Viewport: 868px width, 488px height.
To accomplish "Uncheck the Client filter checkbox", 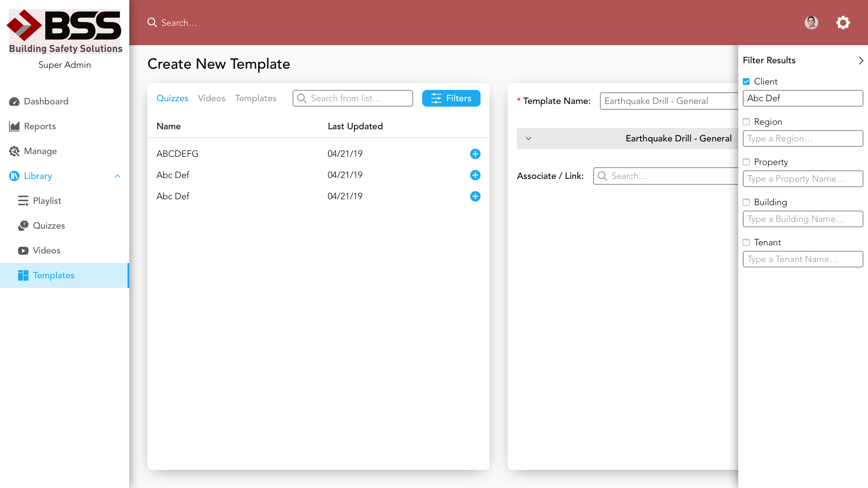I will (x=746, y=82).
